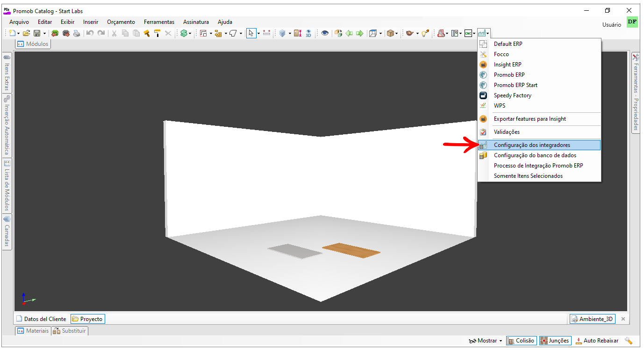Screen dimensions: 644x350
Task: Open the Assinatura menu
Action: tap(196, 22)
